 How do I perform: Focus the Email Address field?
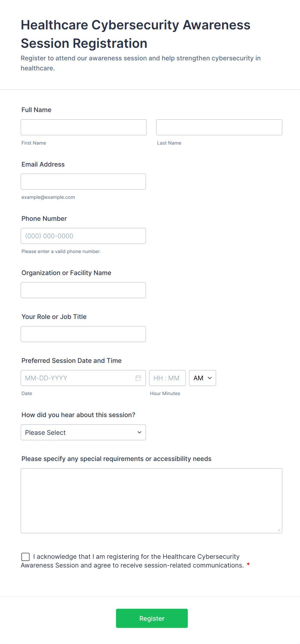pyautogui.click(x=83, y=182)
